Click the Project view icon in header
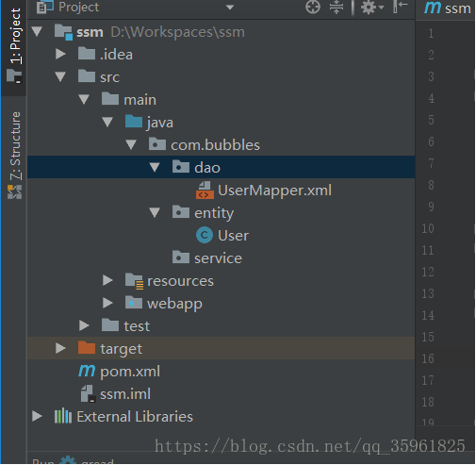476x465 pixels. click(45, 7)
